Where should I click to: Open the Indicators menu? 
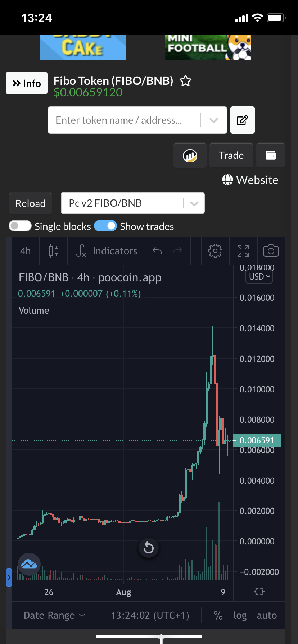107,251
